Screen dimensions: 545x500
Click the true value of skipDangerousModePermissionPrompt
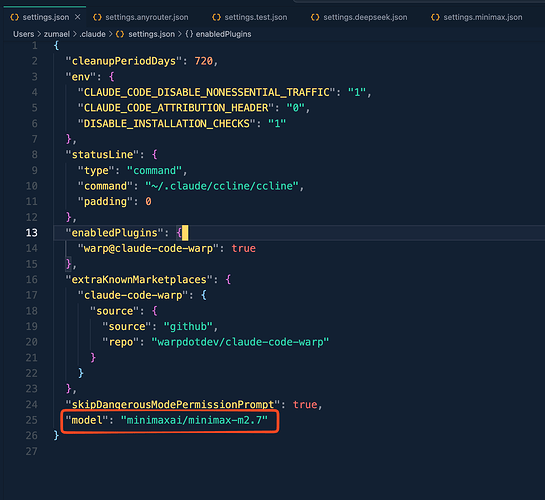pos(305,405)
